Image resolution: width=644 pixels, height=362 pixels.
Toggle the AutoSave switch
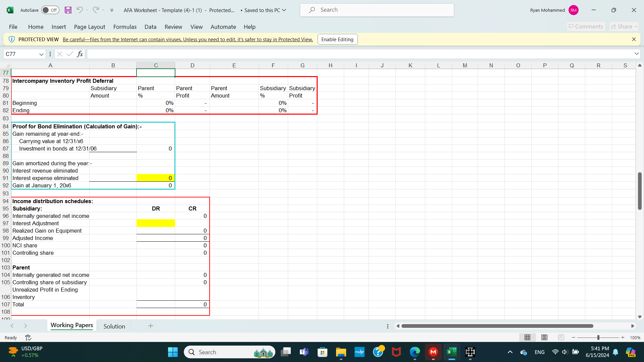pos(50,10)
